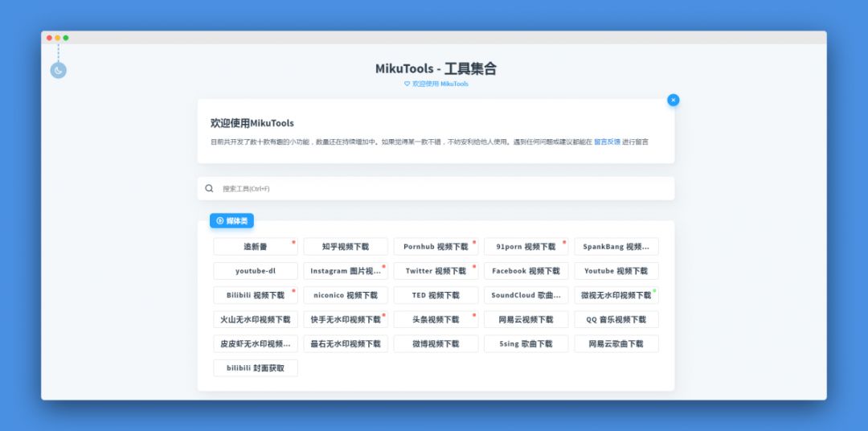The width and height of the screenshot is (868, 431).
Task: Open the 快手无水印视频下载 tool
Action: tap(346, 320)
